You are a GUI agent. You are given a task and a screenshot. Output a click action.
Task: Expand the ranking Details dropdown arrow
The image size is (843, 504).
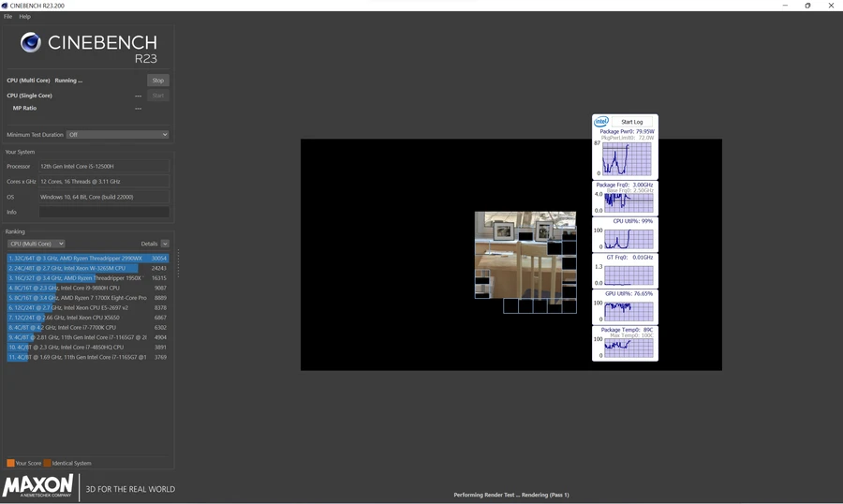tap(165, 244)
